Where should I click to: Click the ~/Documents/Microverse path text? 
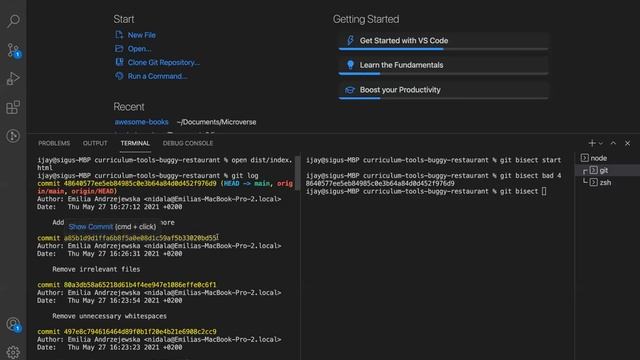(x=216, y=122)
